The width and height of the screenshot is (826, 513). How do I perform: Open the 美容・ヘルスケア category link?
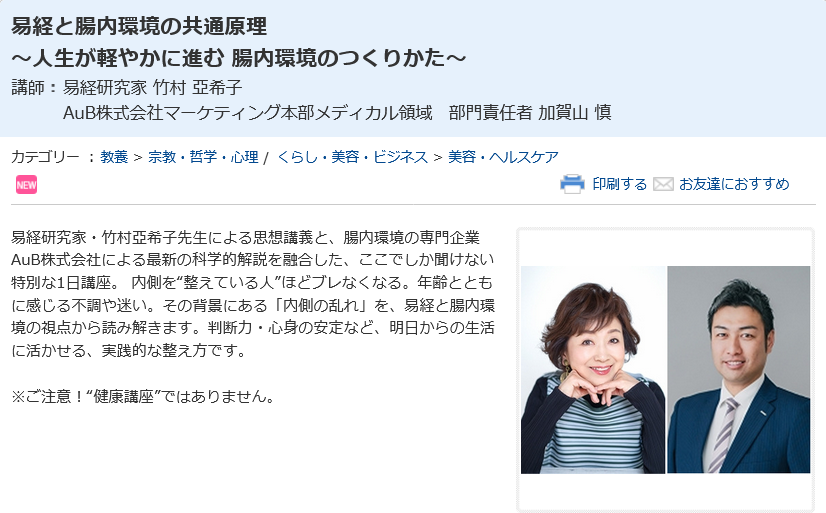(503, 157)
